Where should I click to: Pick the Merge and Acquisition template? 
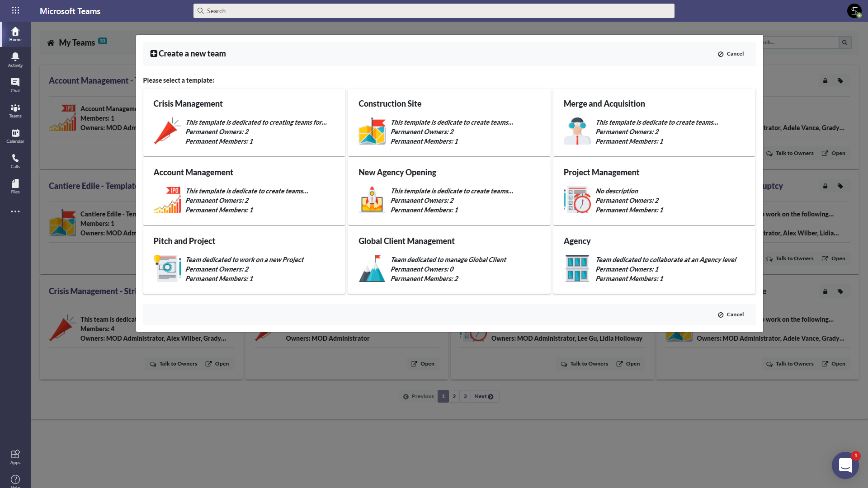pos(654,122)
